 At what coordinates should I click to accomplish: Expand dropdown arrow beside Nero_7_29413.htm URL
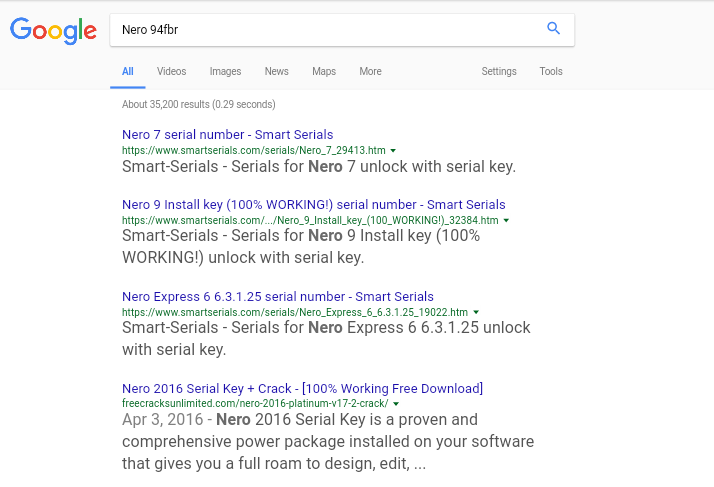coord(393,151)
